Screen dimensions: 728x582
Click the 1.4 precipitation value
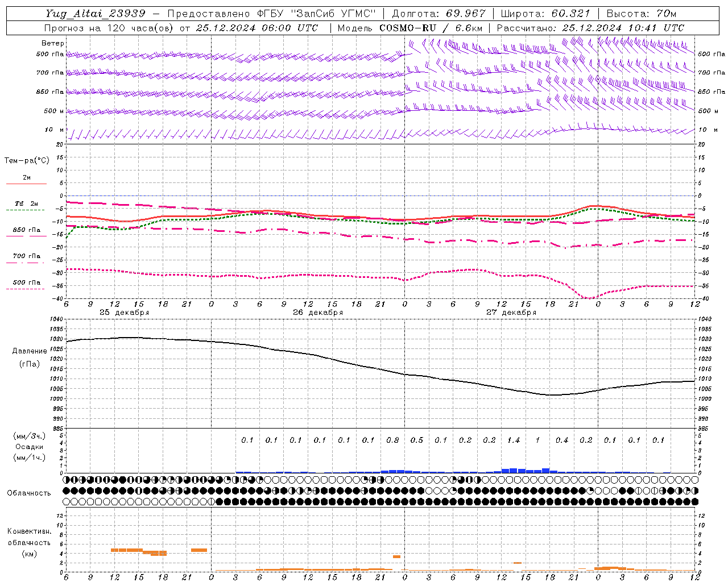pos(514,440)
